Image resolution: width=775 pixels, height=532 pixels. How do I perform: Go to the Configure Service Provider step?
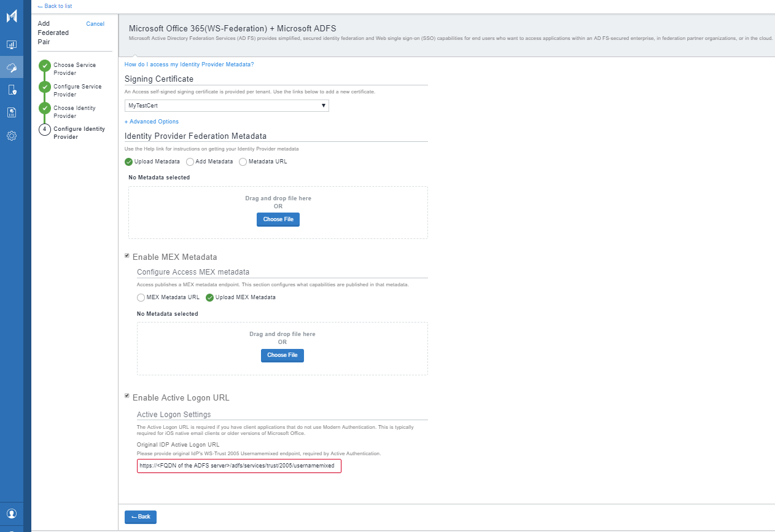point(77,90)
